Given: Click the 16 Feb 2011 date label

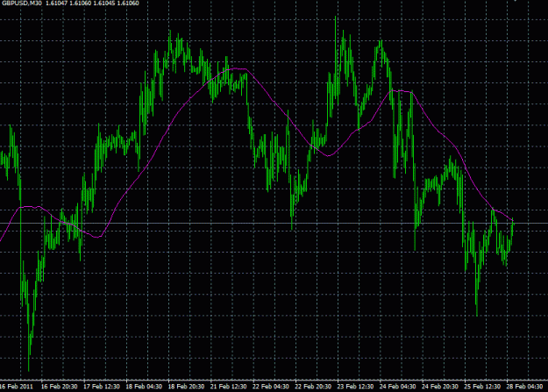Looking at the screenshot, I should click(x=16, y=387).
